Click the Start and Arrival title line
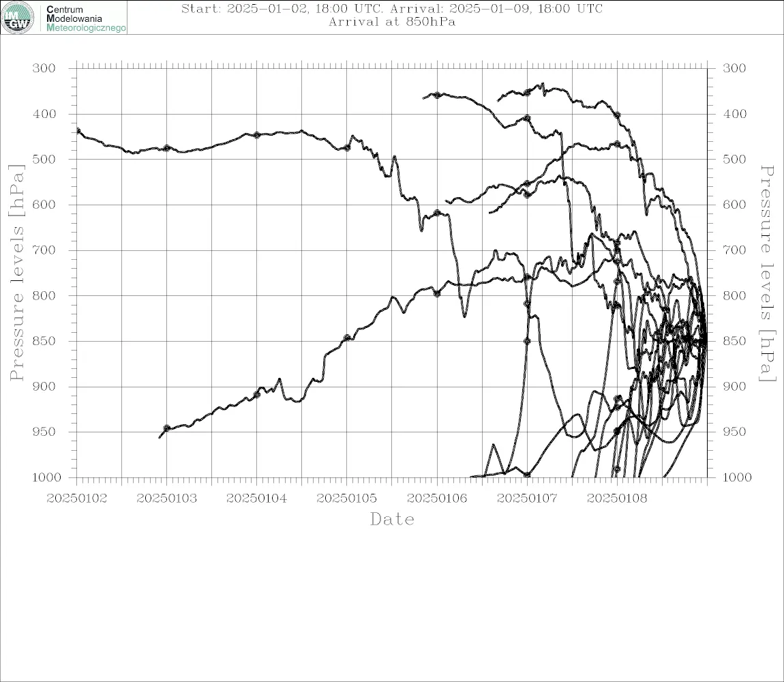 coord(391,9)
